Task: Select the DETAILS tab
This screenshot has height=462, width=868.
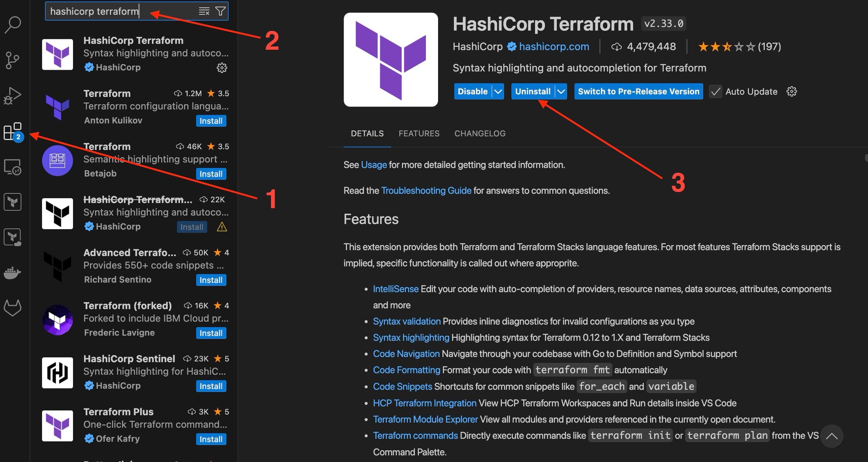Action: [367, 133]
